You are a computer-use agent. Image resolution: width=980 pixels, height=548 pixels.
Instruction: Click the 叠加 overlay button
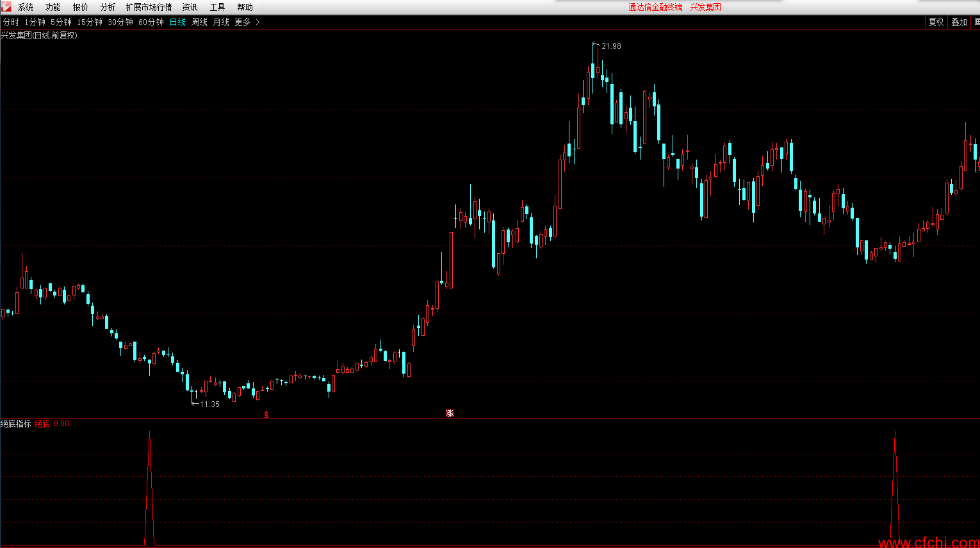coord(959,22)
